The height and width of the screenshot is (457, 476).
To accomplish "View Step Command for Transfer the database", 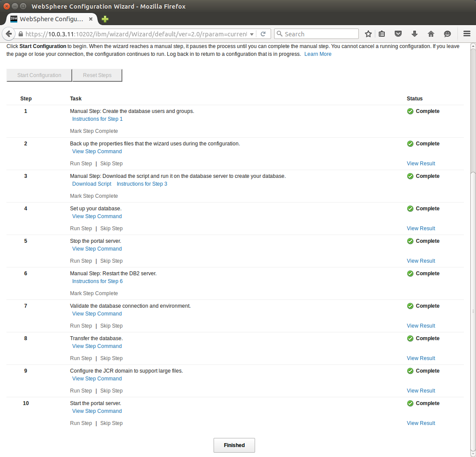I will [97, 347].
